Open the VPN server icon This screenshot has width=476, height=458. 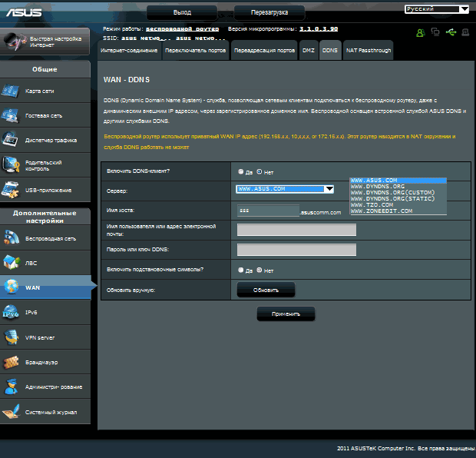point(11,337)
